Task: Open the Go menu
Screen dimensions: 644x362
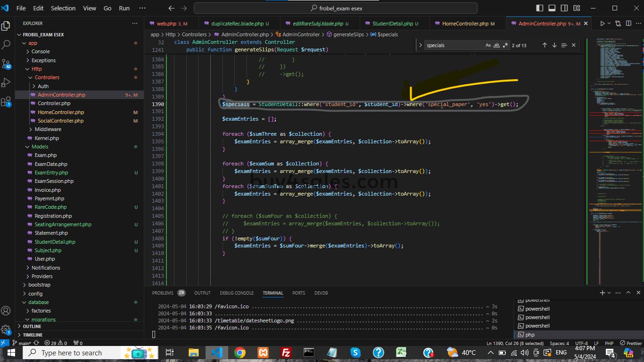Action: click(107, 8)
